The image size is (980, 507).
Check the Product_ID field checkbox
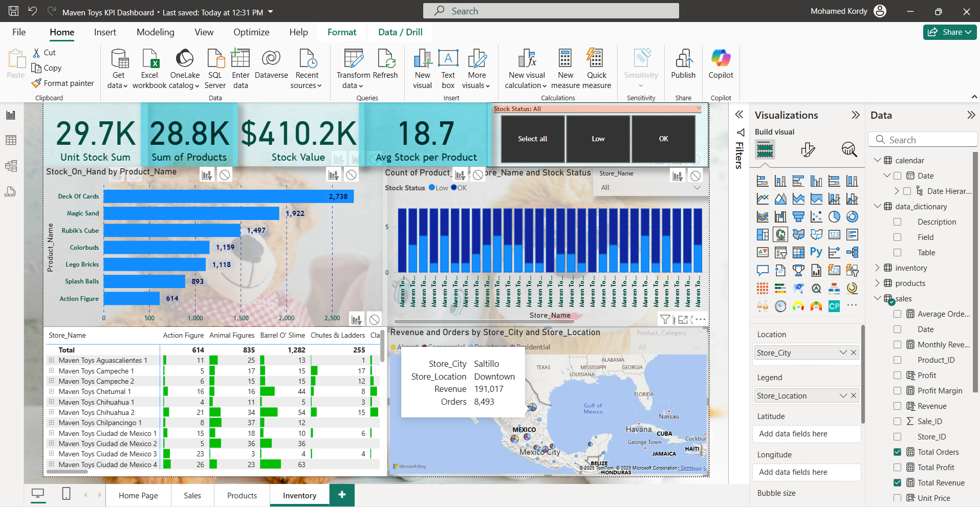[x=897, y=360]
